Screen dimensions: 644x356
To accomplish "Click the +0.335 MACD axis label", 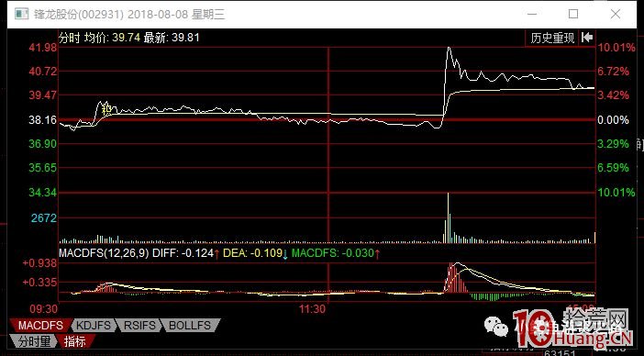I will click(40, 283).
